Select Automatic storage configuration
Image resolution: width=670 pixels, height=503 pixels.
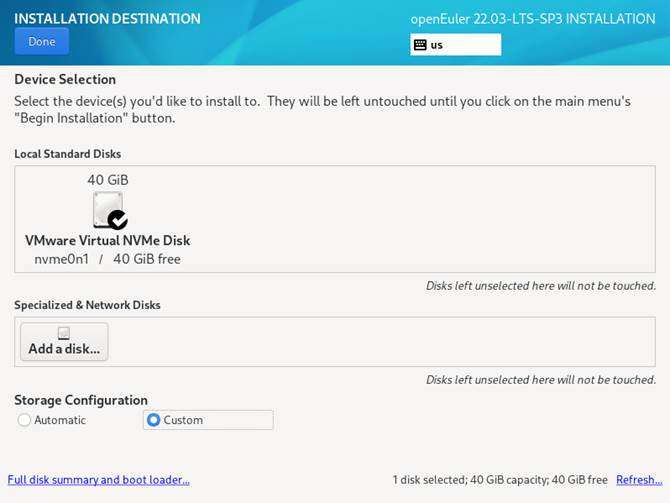(25, 420)
